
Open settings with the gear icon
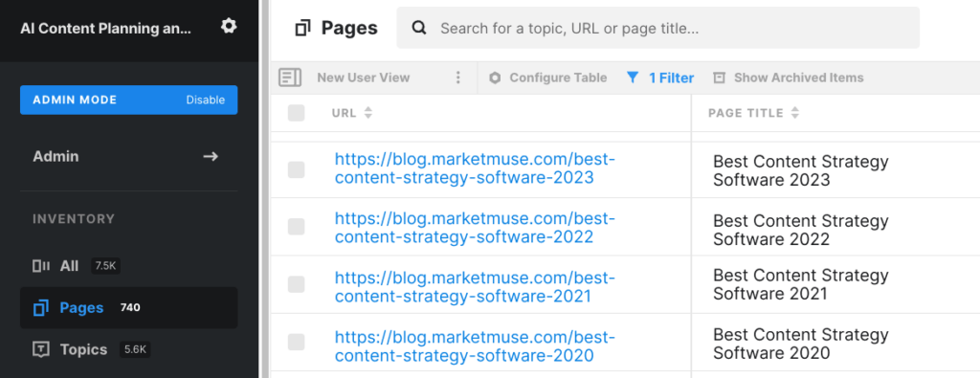[229, 26]
